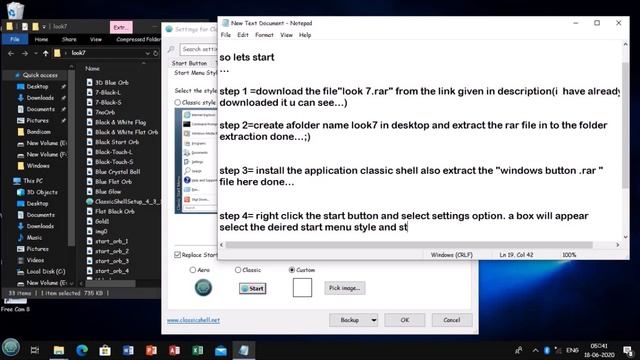Click Pick image button
Screen dimensions: 640x360
point(345,288)
